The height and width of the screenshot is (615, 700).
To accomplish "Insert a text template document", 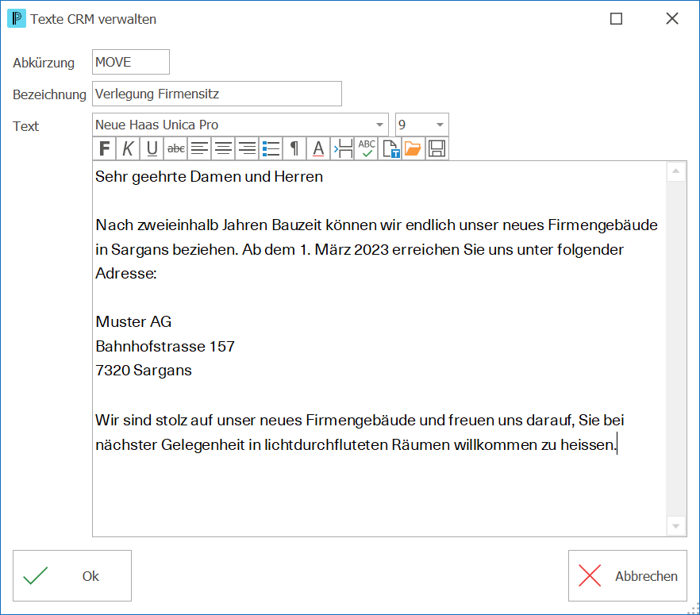I will pos(390,148).
